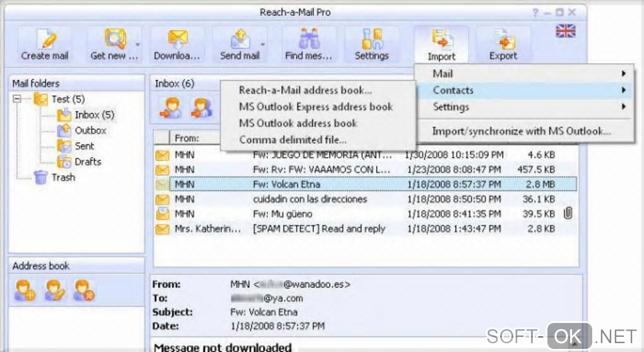Image resolution: width=644 pixels, height=352 pixels.
Task: Select the SPAM DETECT Read and reply message
Action: (366, 229)
